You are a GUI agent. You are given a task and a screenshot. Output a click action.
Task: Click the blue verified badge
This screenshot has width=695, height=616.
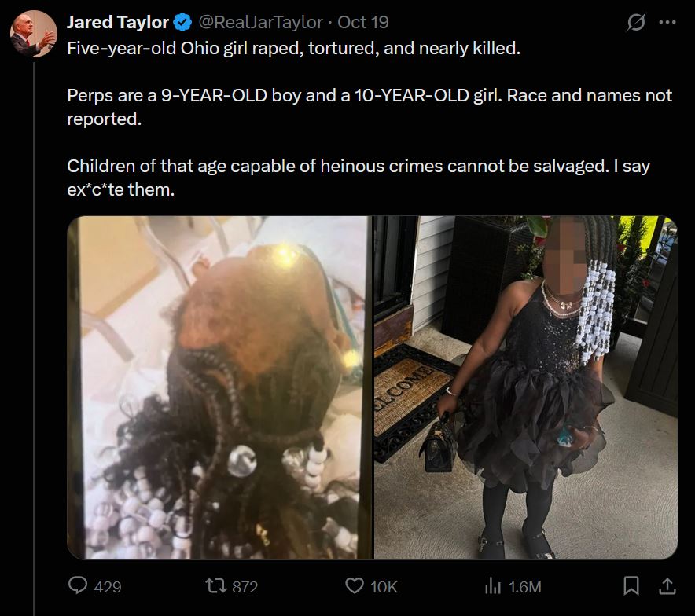pyautogui.click(x=182, y=22)
